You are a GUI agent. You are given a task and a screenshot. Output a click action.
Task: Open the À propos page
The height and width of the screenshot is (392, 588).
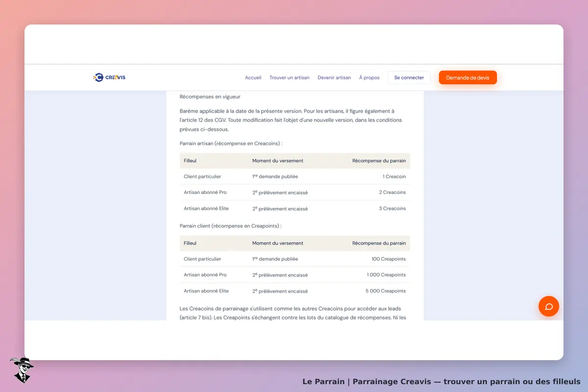(369, 77)
